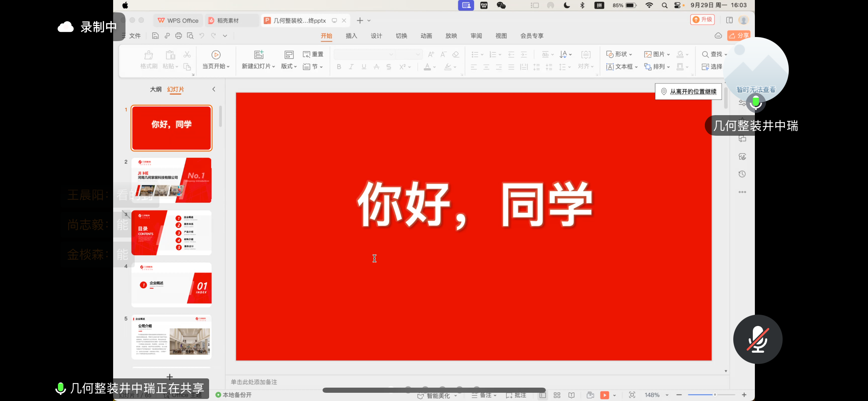
Task: Click the save icon in quick toolbar
Action: [x=155, y=36]
